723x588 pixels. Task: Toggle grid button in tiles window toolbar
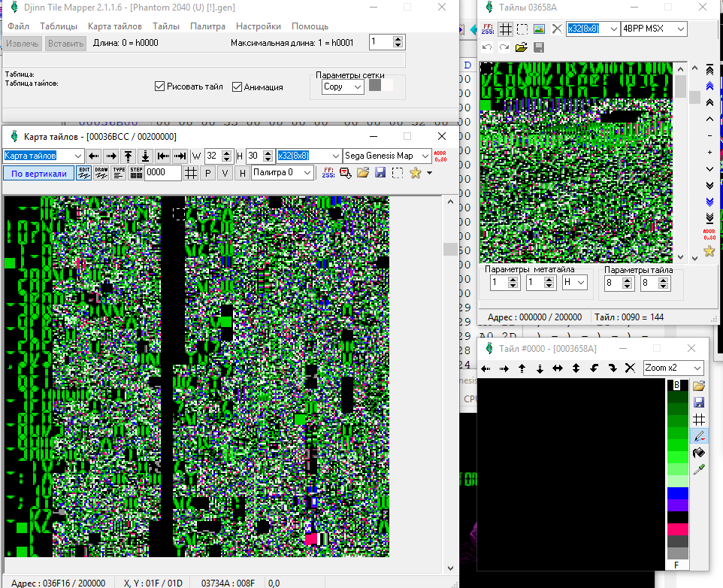(506, 29)
